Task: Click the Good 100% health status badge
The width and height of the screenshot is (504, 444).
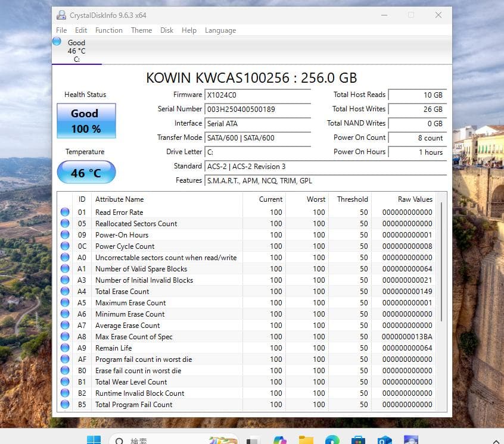Action: pyautogui.click(x=85, y=121)
